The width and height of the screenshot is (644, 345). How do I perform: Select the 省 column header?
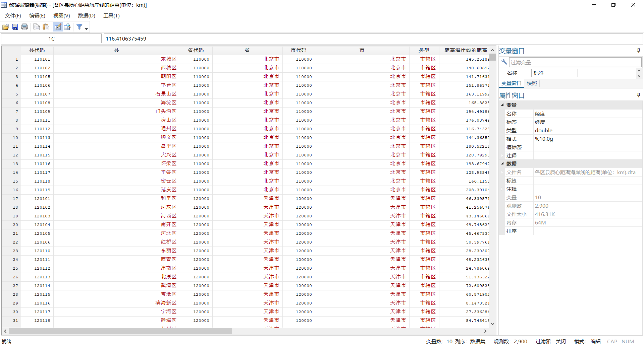247,50
